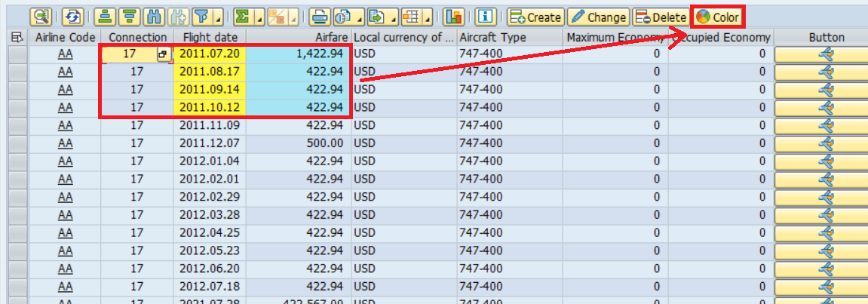This screenshot has height=304, width=868.
Task: Open the AA link in the 2011.07.20 row
Action: pos(66,54)
